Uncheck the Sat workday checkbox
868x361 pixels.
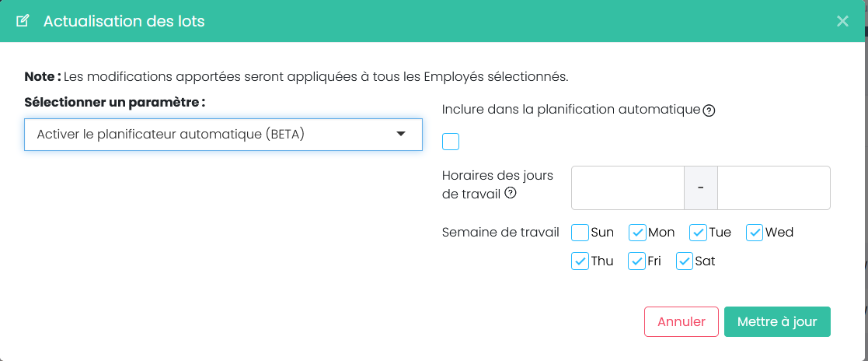[x=685, y=261]
